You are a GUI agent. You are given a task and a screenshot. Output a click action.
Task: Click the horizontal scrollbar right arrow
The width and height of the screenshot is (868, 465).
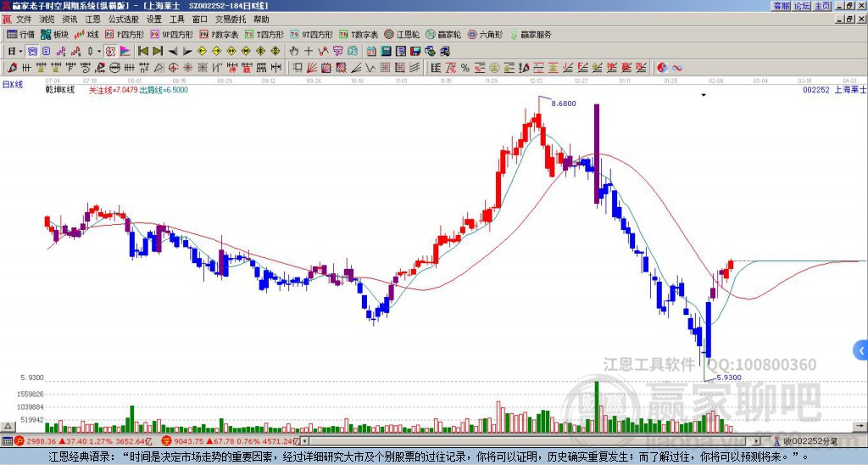pyautogui.click(x=757, y=441)
